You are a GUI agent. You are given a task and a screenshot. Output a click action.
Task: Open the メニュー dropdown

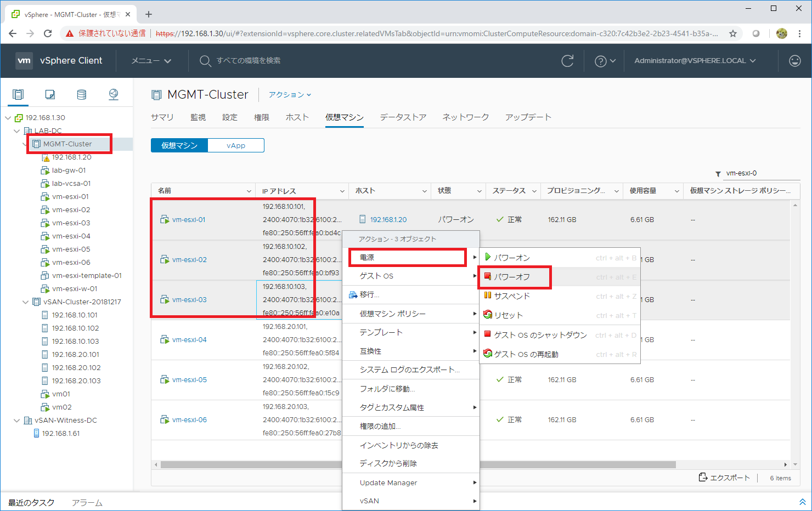pyautogui.click(x=151, y=61)
